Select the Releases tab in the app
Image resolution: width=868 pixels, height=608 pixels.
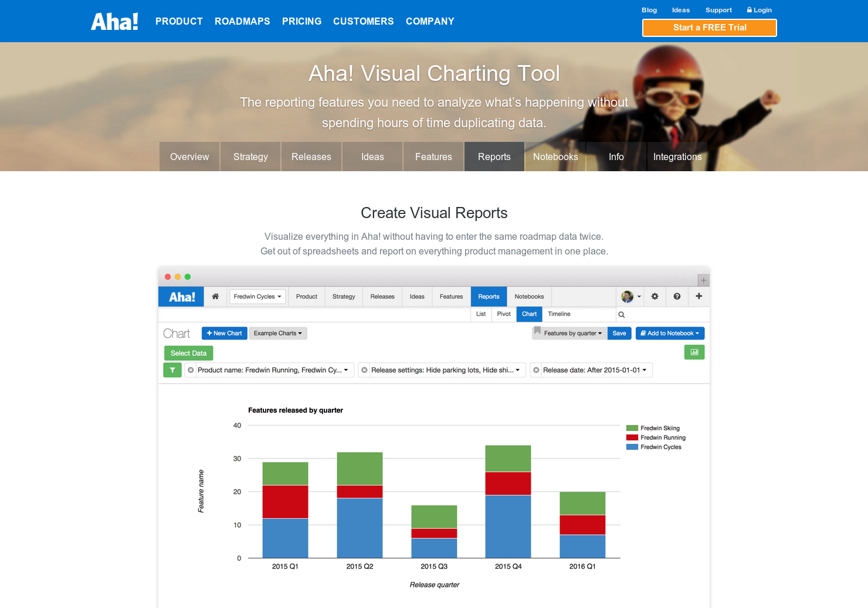pos(382,297)
